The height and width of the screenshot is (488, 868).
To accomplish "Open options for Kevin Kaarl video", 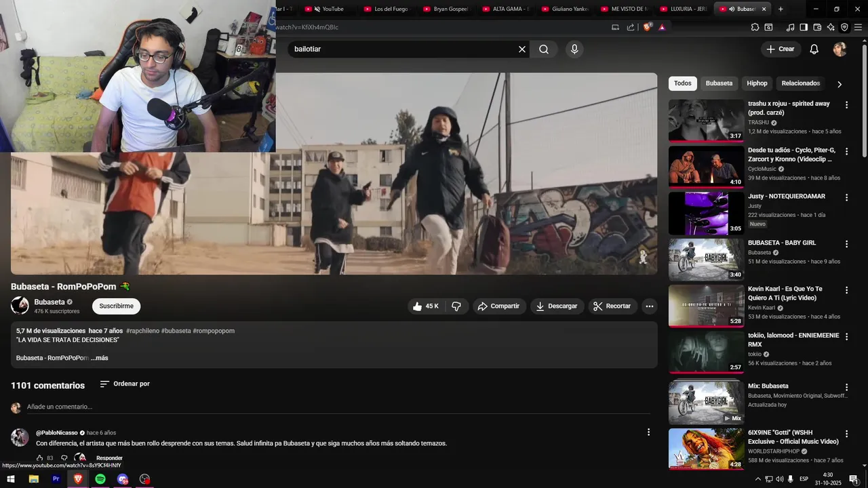I will pyautogui.click(x=846, y=290).
